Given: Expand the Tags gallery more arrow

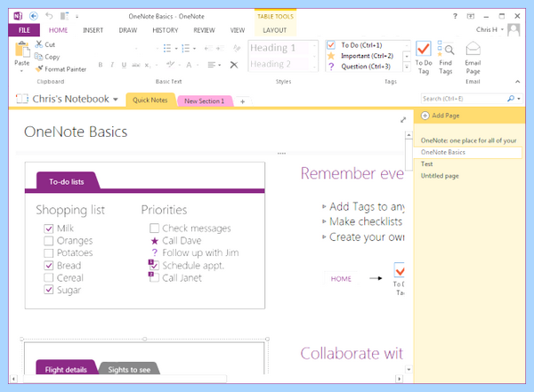Looking at the screenshot, I should coord(407,67).
